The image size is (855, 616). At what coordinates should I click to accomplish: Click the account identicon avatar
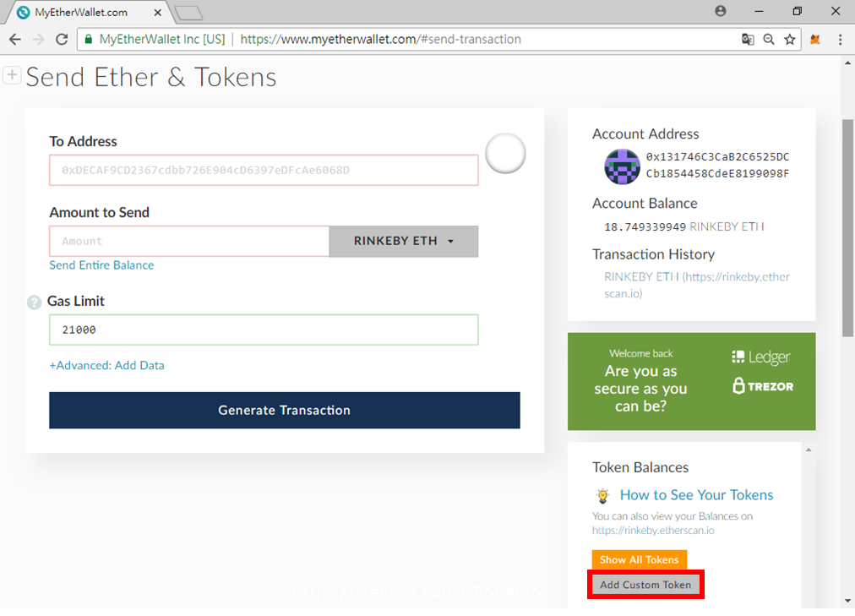pyautogui.click(x=622, y=166)
